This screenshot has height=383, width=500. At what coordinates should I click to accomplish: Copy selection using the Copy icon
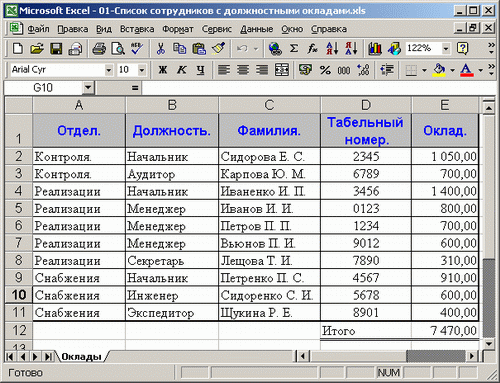[180, 49]
